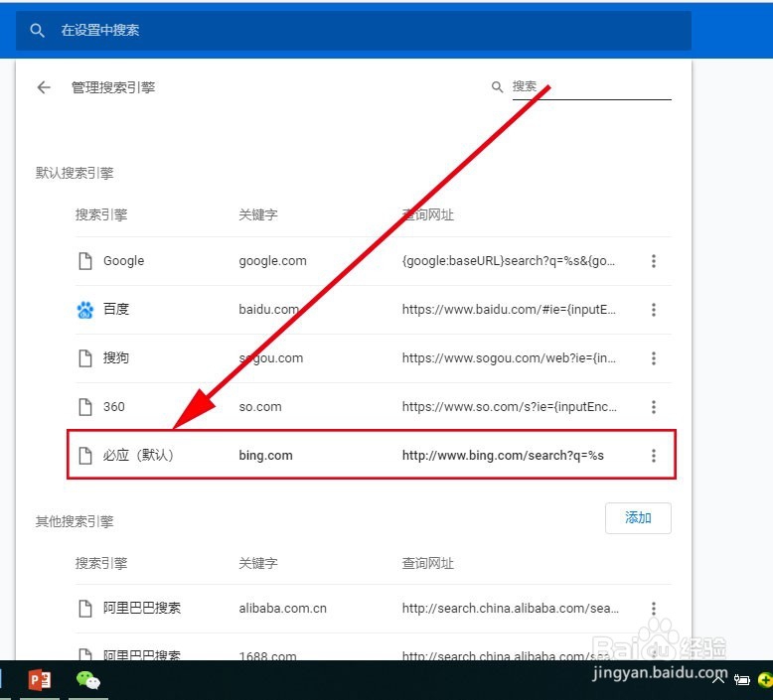This screenshot has width=773, height=700.
Task: Open the more actions menu for Google
Action: [x=653, y=261]
